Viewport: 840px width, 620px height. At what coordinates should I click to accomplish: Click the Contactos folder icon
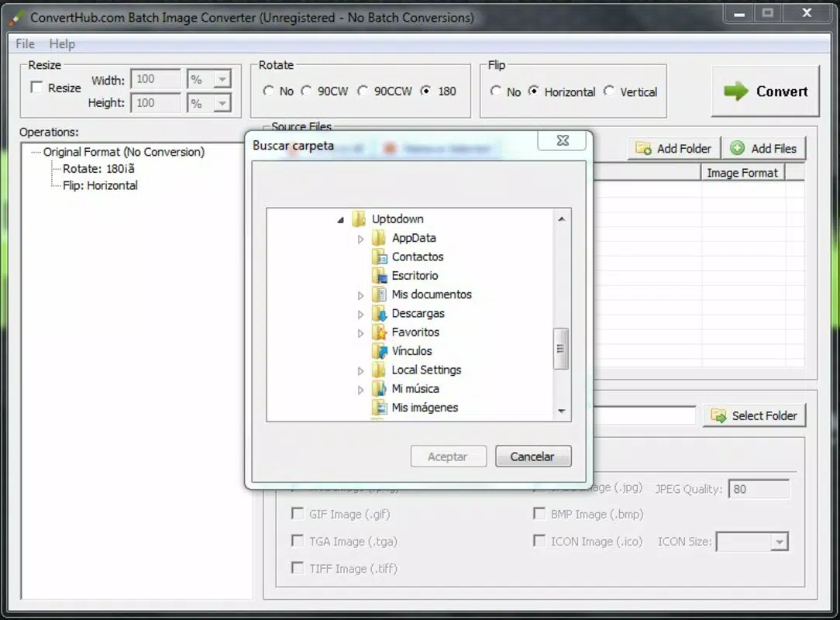379,257
